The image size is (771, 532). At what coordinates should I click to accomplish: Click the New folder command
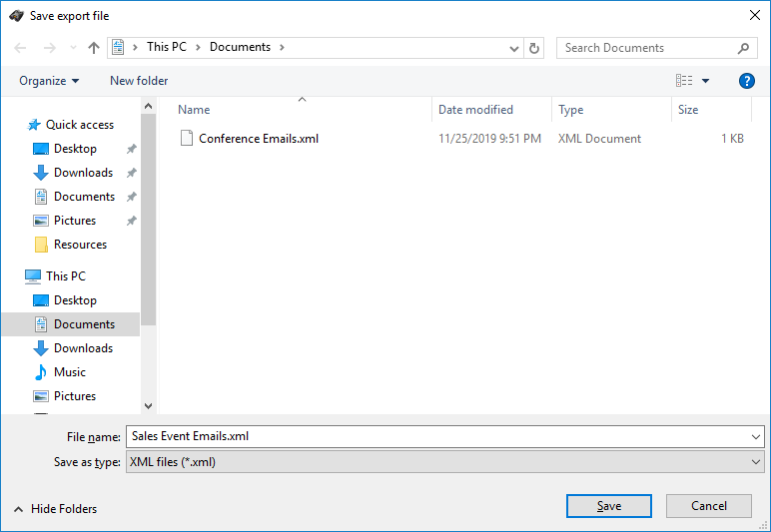[x=139, y=81]
